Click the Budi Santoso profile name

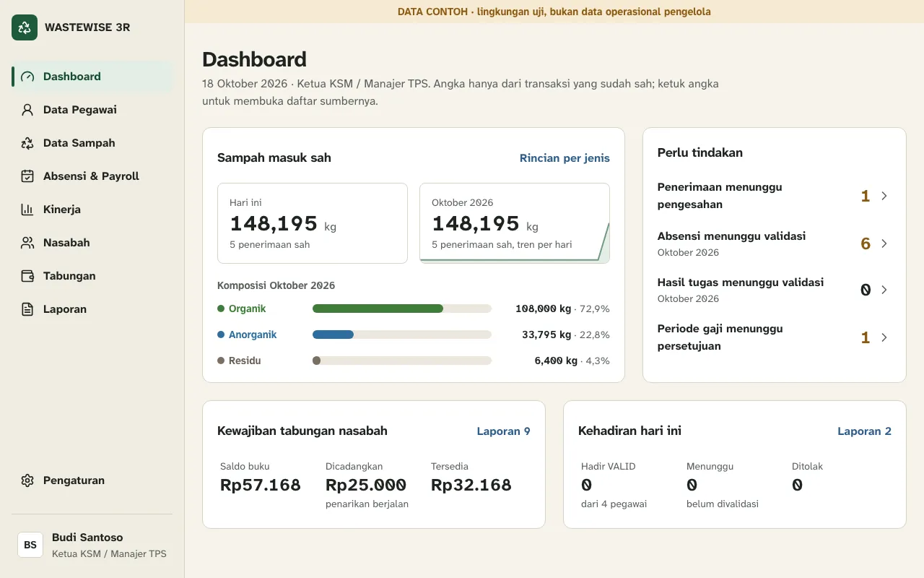tap(87, 538)
